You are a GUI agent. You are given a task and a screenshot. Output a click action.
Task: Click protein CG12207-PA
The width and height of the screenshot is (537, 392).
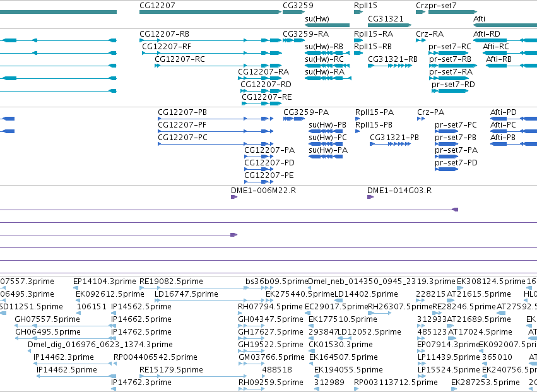click(259, 157)
